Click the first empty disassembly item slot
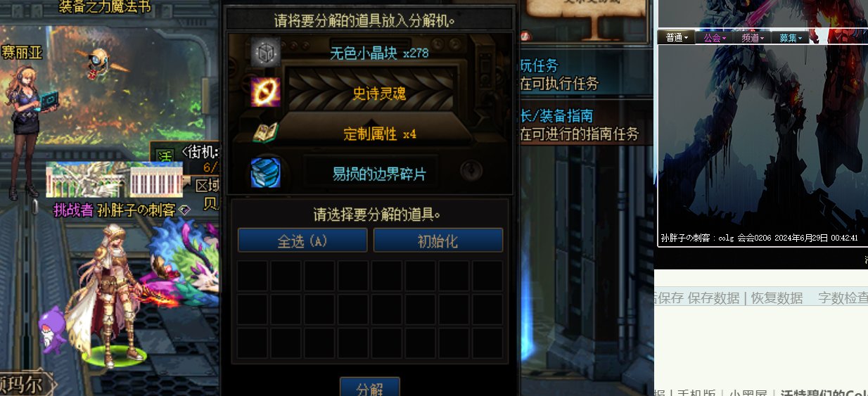 (252, 276)
